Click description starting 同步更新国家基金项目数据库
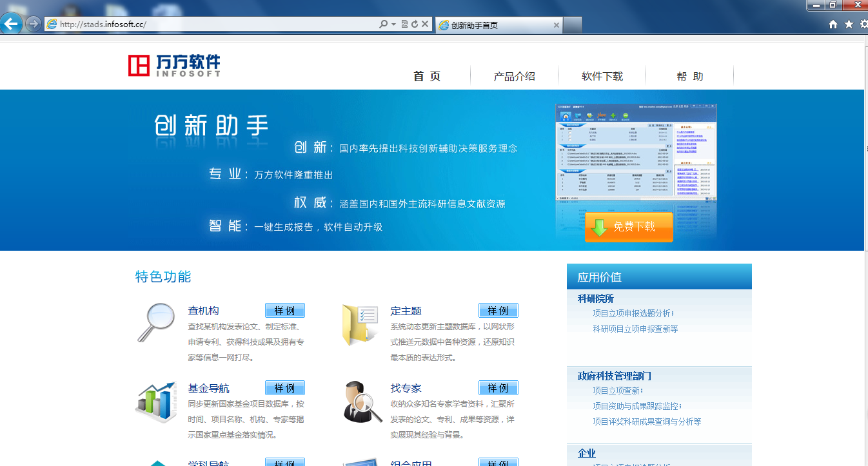 (246, 420)
